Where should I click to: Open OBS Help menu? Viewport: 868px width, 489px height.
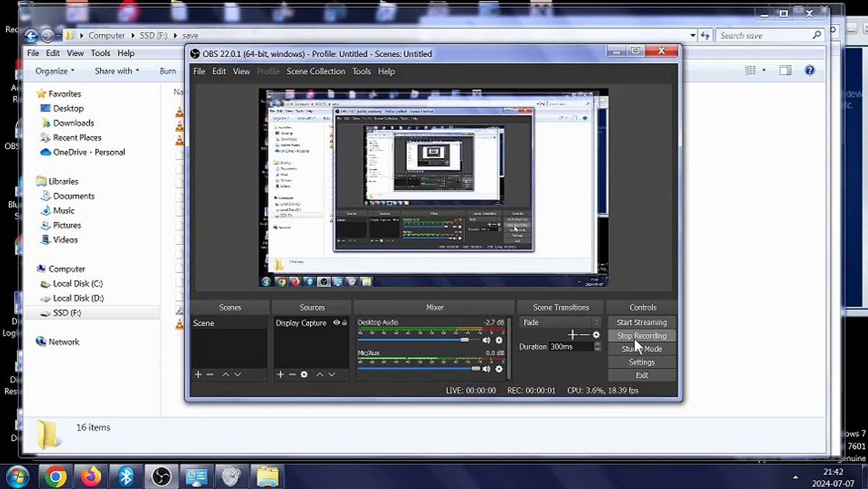click(x=386, y=71)
